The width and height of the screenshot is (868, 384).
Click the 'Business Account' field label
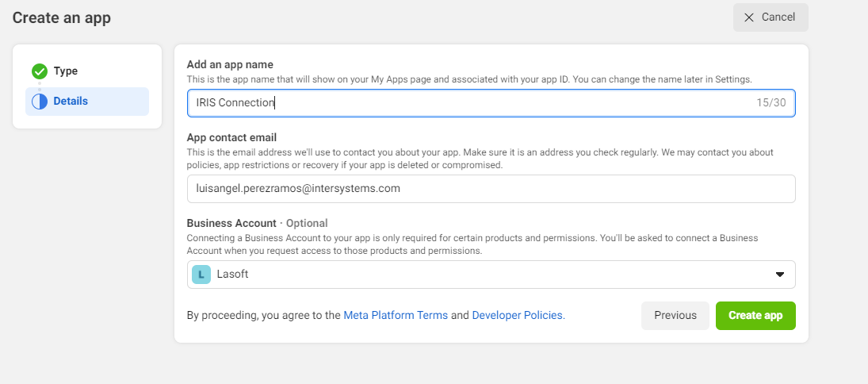point(231,223)
